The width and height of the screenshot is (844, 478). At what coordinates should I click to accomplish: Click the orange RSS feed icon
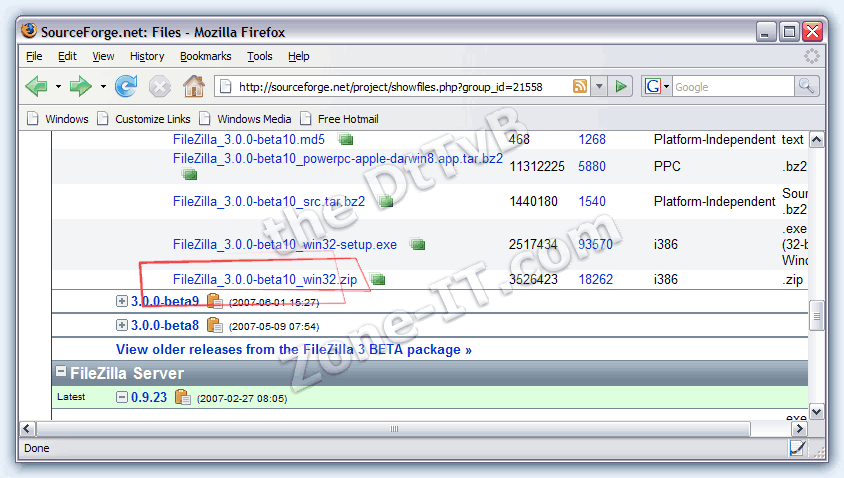coord(580,86)
